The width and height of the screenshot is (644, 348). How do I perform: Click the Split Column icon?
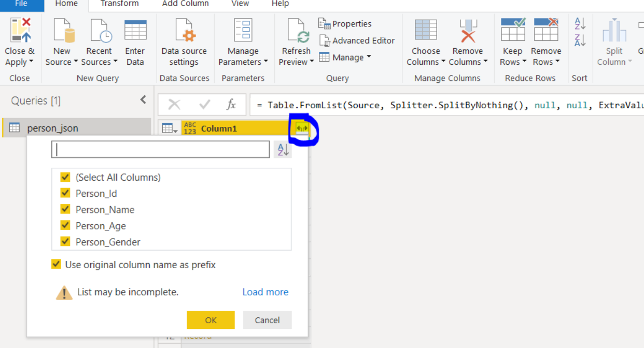coord(614,31)
